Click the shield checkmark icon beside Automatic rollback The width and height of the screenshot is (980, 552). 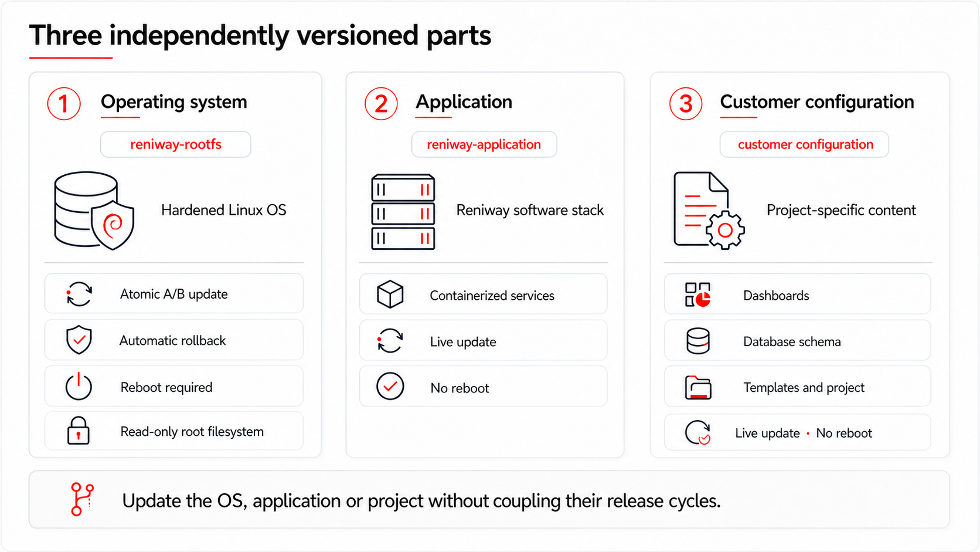[x=79, y=340]
